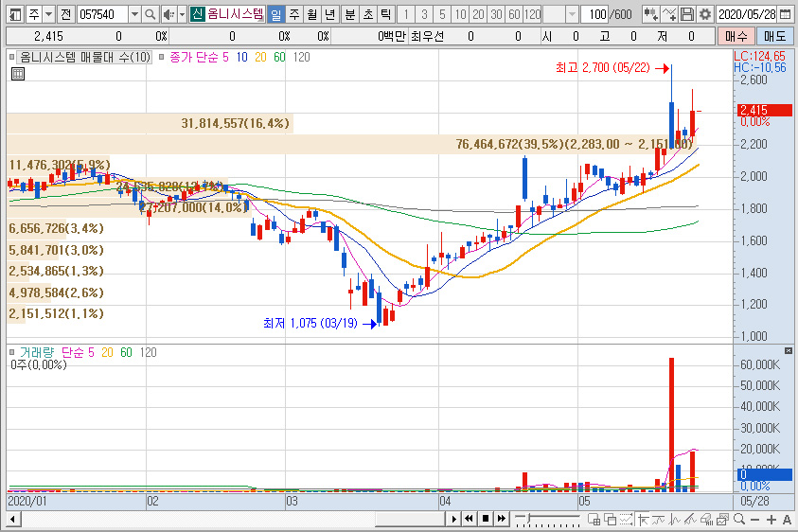Image resolution: width=798 pixels, height=532 pixels.
Task: Open the stock search magnifier
Action: [151, 14]
